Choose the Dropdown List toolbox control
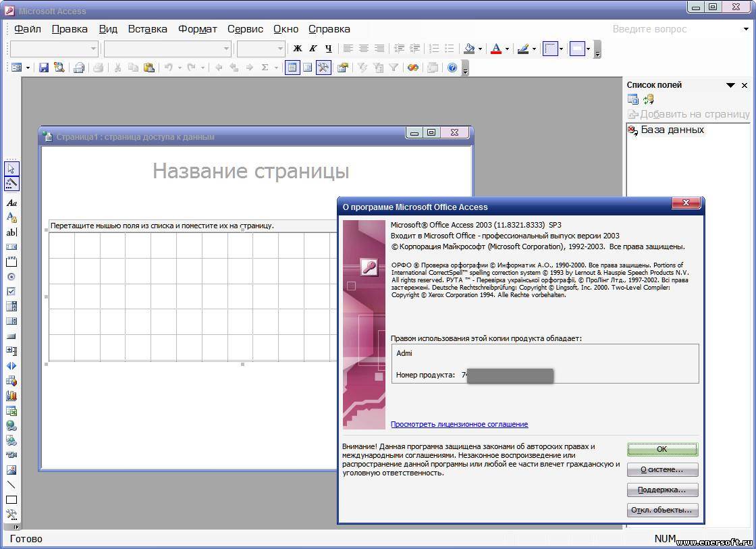 click(11, 307)
